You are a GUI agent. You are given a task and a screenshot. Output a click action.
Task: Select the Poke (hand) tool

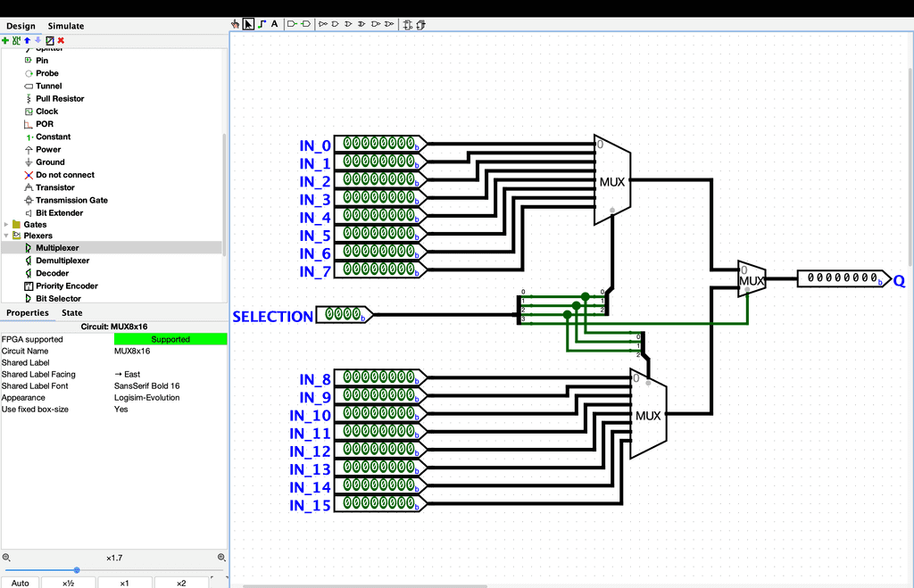[236, 24]
